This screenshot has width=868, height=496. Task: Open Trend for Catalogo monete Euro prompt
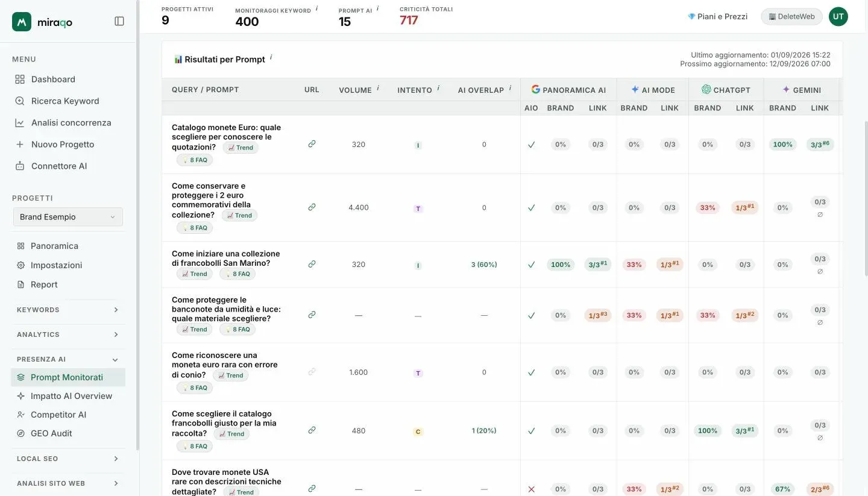(241, 148)
